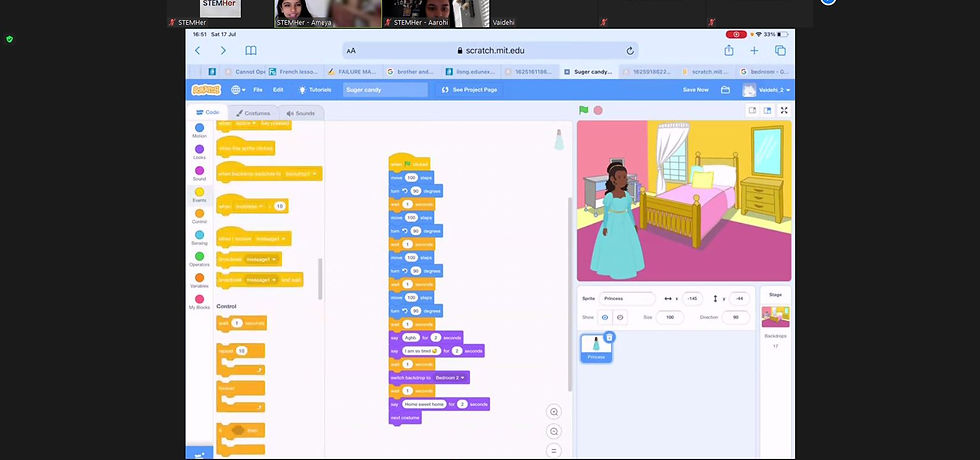This screenshot has width=980, height=460.
Task: Edit the sprite Direction field
Action: [x=736, y=318]
